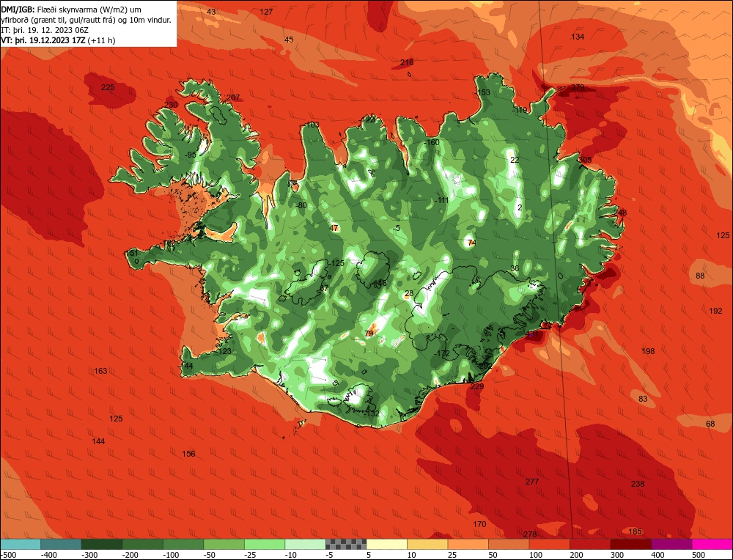Click the 379 flux value on map

pyautogui.click(x=578, y=87)
